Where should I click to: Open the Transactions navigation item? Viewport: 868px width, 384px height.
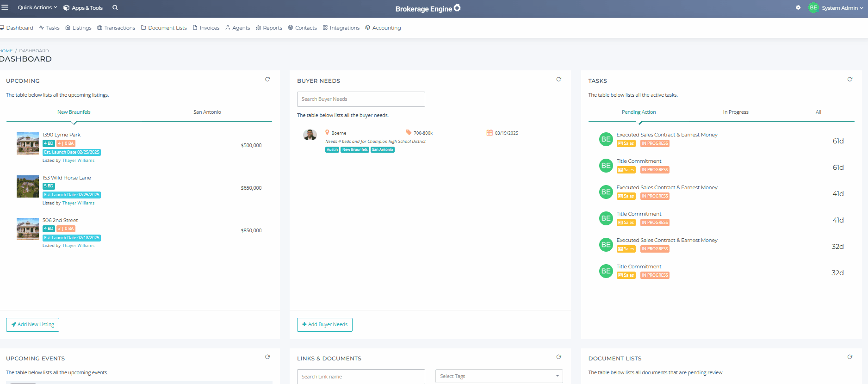[x=116, y=28]
